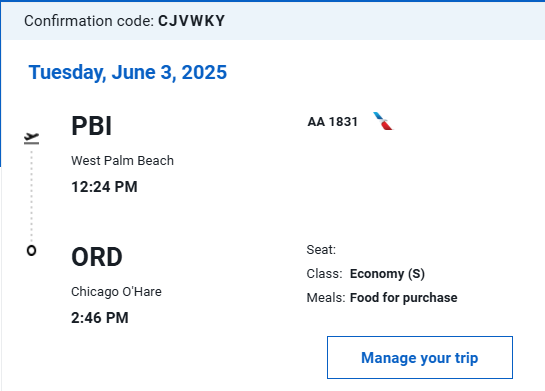Click the Chicago O'Hare city label
545x391 pixels.
pos(116,292)
